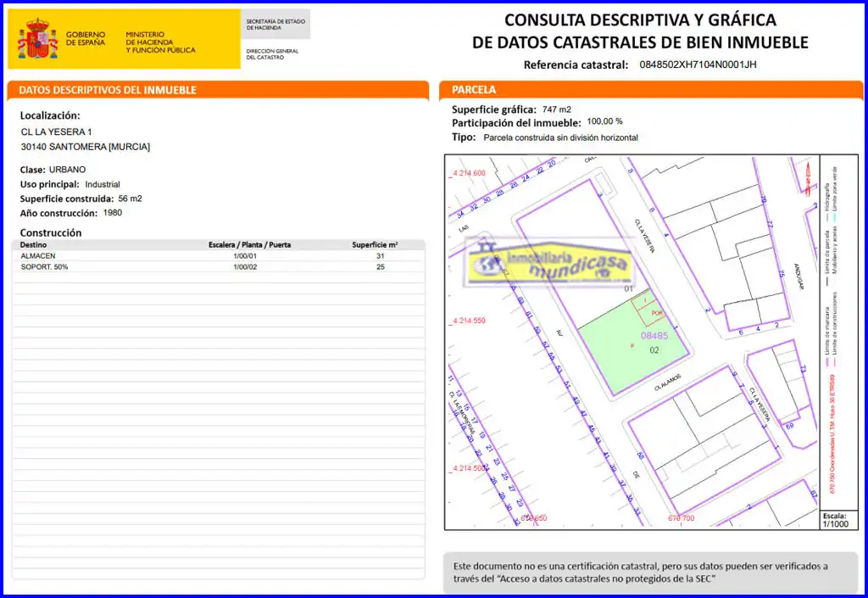868x598 pixels.
Task: Click map coordinate label "4.214.600"
Action: [x=468, y=173]
